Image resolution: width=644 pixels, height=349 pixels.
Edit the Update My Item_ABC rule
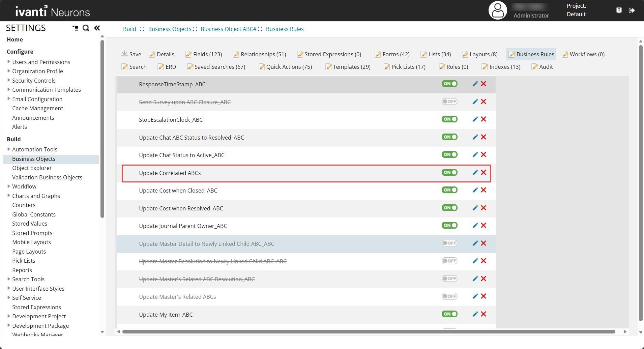pos(475,314)
